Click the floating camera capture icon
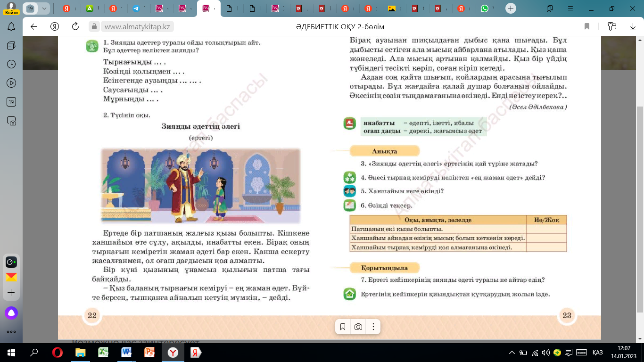 358,327
